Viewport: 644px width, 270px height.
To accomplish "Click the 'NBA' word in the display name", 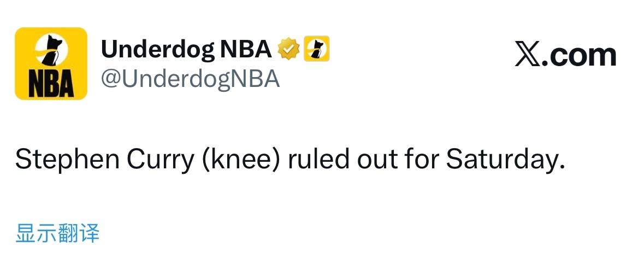I will coord(245,50).
